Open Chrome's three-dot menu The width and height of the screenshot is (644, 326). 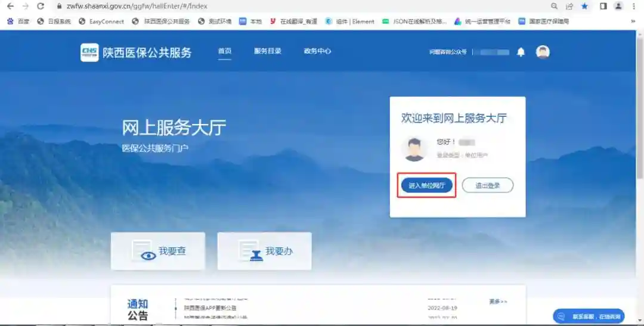point(633,6)
